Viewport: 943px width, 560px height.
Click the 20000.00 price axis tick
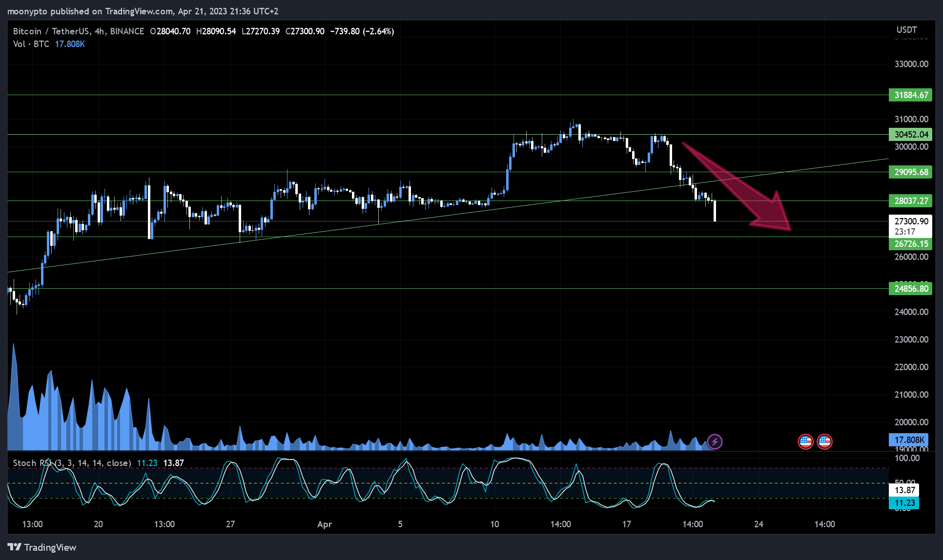pyautogui.click(x=911, y=422)
